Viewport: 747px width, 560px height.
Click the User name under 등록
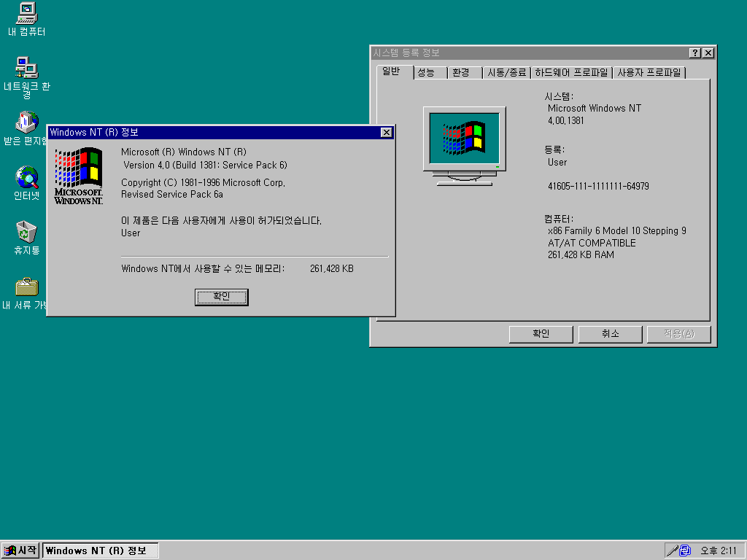[x=557, y=163]
